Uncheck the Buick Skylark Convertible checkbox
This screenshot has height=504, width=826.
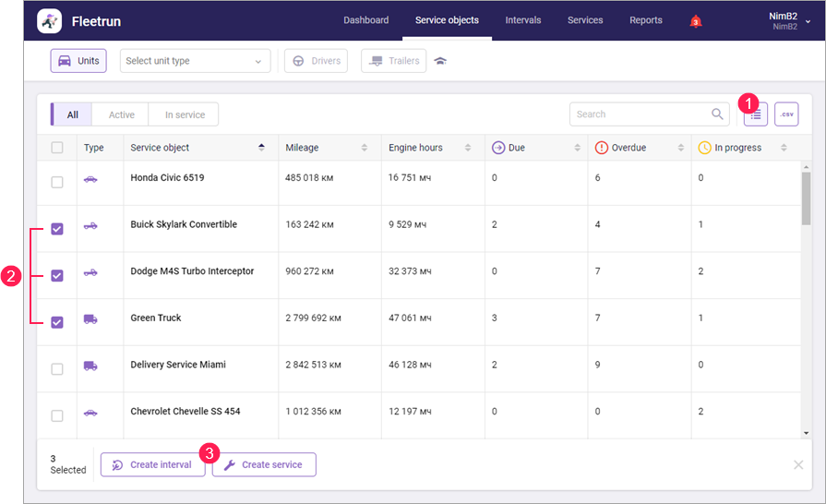pyautogui.click(x=57, y=229)
